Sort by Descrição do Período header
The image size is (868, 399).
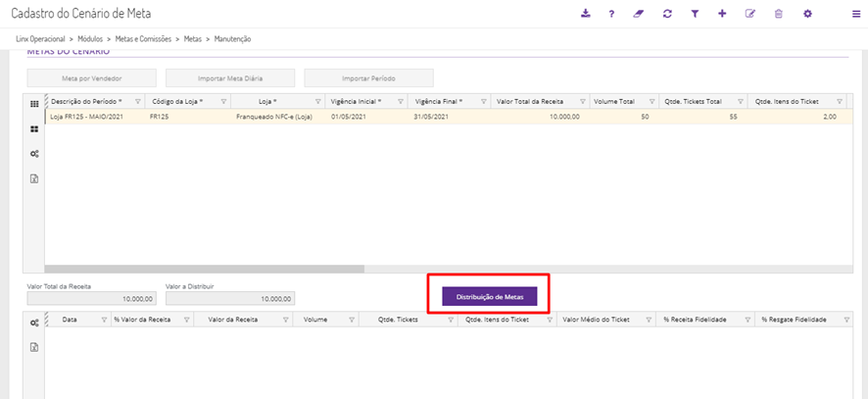pos(86,101)
